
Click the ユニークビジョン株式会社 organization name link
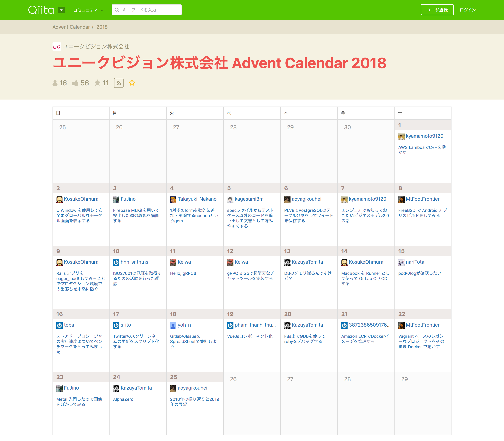(x=96, y=47)
